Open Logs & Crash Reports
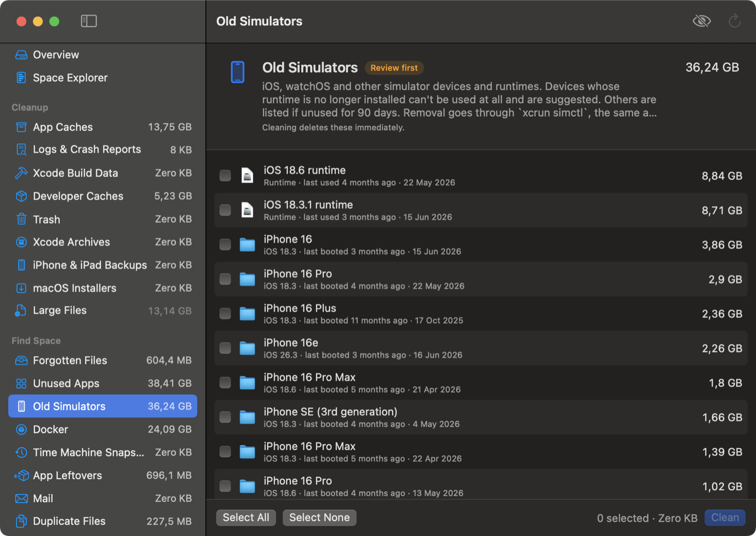Screen dimensions: 756x536 pos(103,150)
